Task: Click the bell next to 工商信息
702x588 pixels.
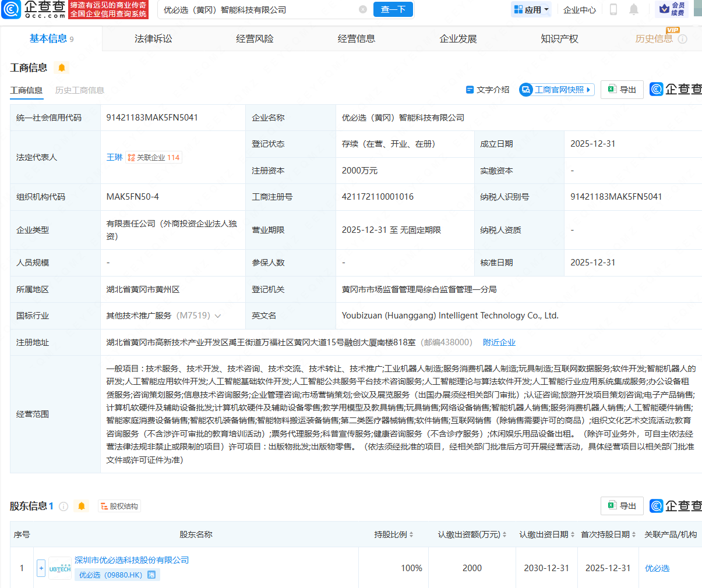Action: 62,68
